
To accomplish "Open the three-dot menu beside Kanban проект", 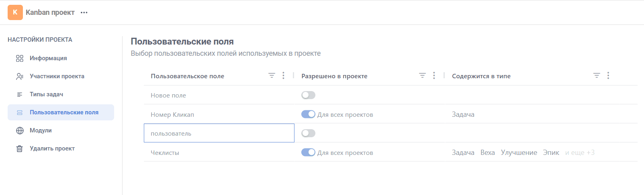I will tap(84, 12).
